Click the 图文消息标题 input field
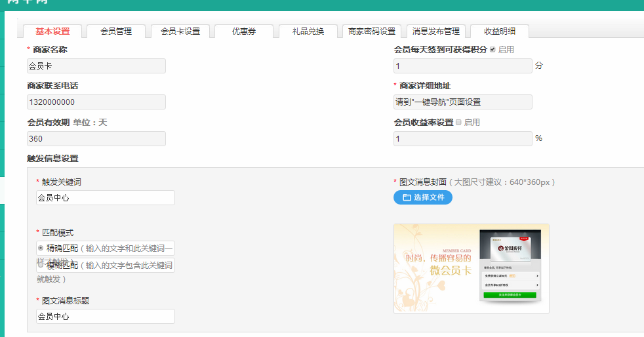Image resolution: width=644 pixels, height=337 pixels. [106, 316]
